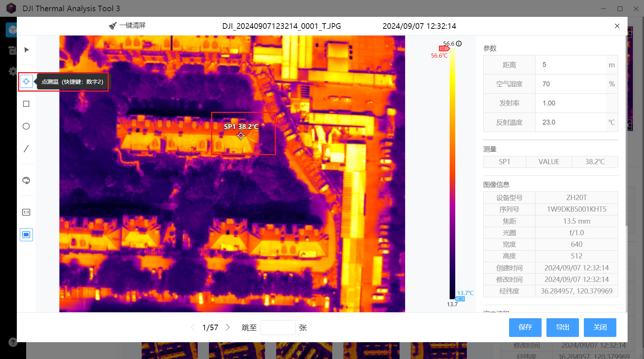Minimize the DJI Thermal Analysis Tool window
Image resolution: width=644 pixels, height=359 pixels.
(603, 8)
